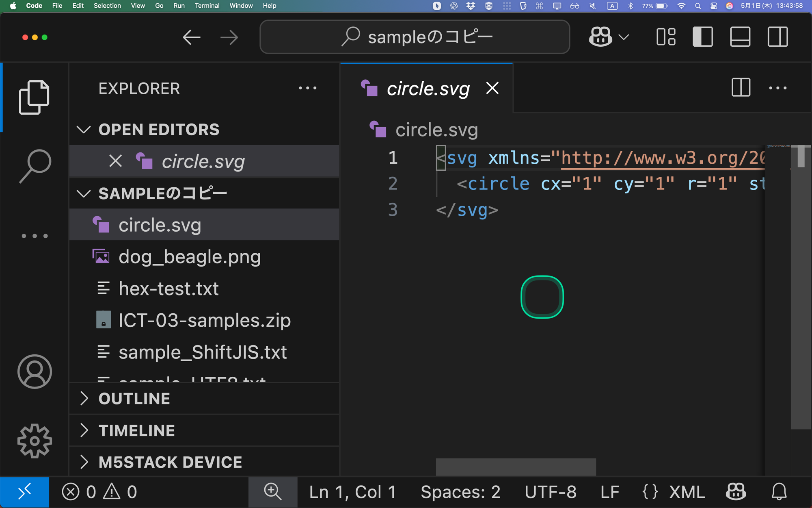Click the w3.org link on line 1
The width and height of the screenshot is (812, 508).
pyautogui.click(x=663, y=158)
